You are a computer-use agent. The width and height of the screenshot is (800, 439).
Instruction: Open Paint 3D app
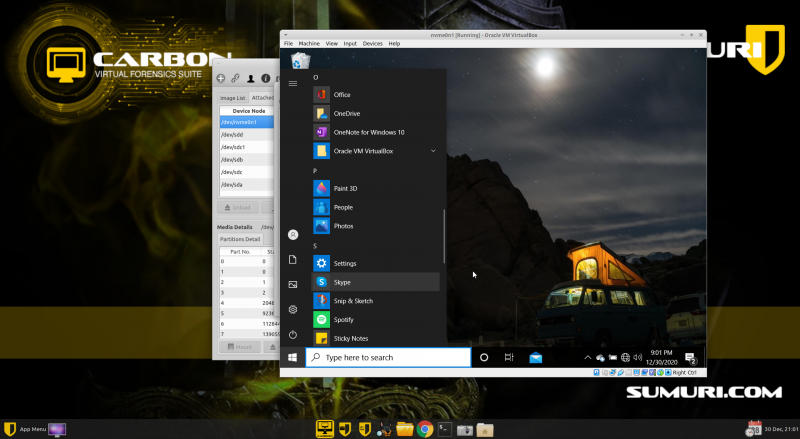coord(343,188)
